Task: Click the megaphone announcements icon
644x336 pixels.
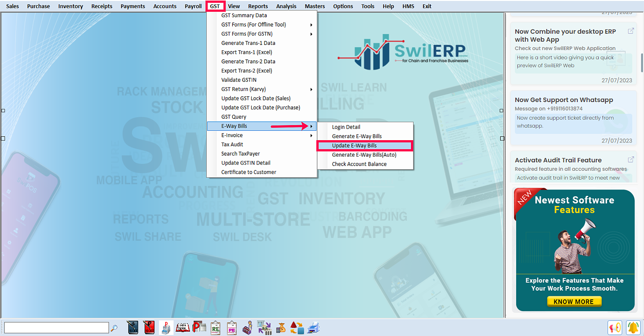Action: 615,328
